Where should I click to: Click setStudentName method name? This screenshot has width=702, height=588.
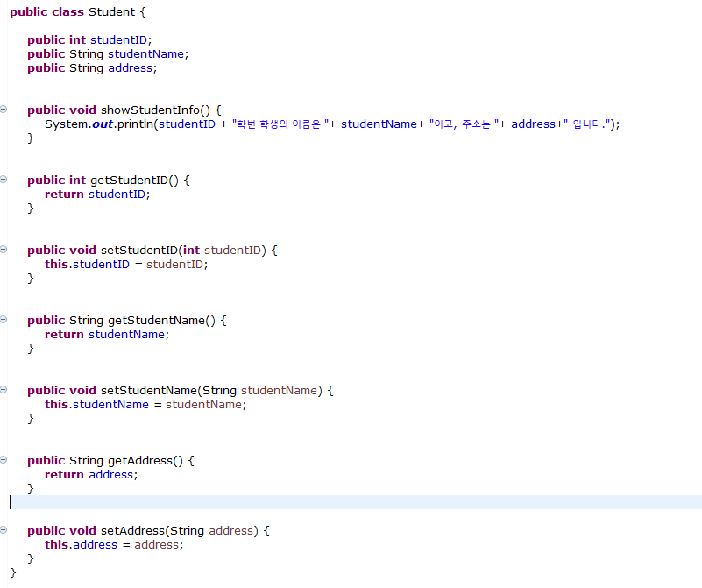coord(149,391)
